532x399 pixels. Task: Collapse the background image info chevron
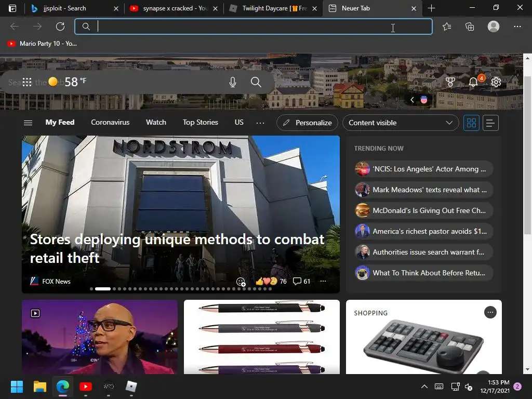[x=412, y=100]
